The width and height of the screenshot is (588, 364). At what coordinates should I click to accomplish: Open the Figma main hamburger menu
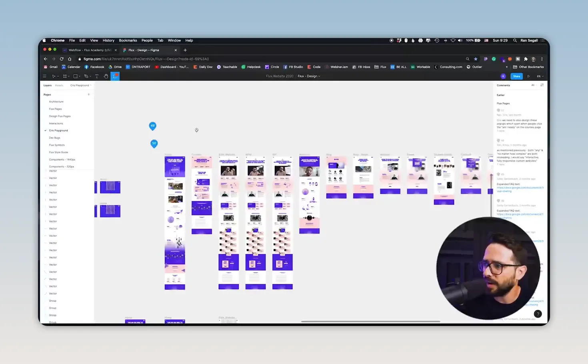pyautogui.click(x=44, y=76)
